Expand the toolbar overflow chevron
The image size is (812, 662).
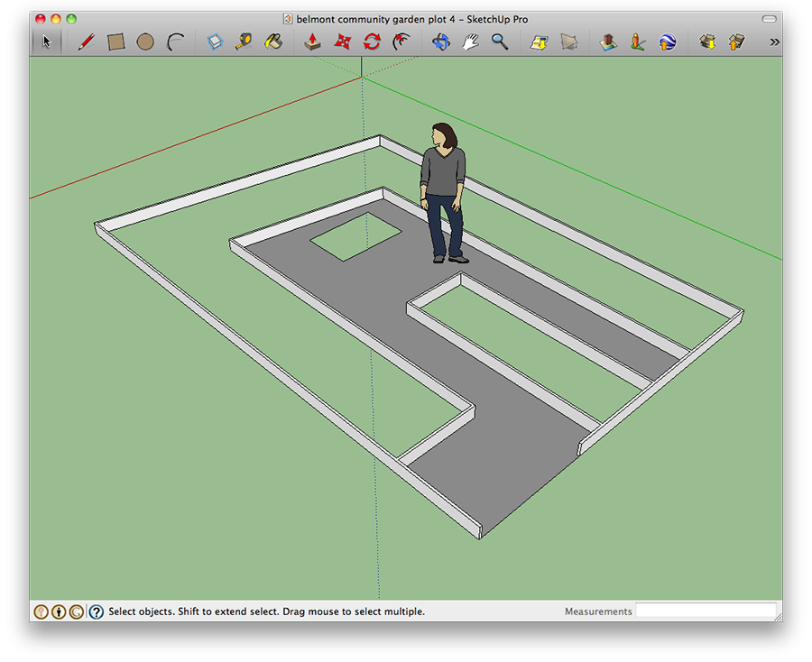click(774, 41)
